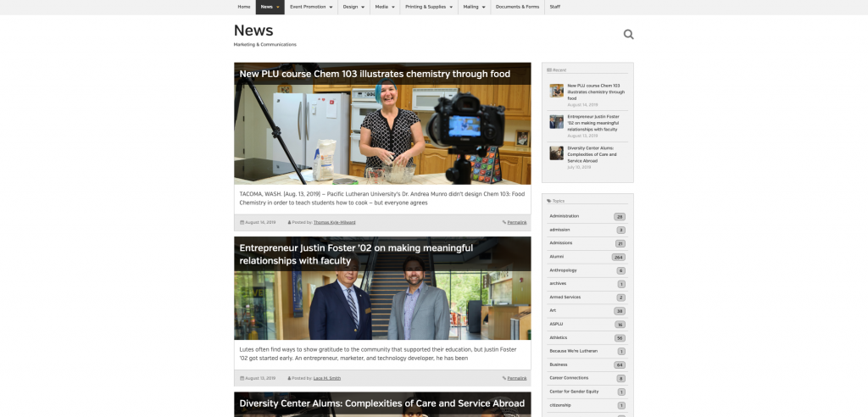
Task: View author Thomas Kyle-Milward's posts
Action: coord(334,222)
